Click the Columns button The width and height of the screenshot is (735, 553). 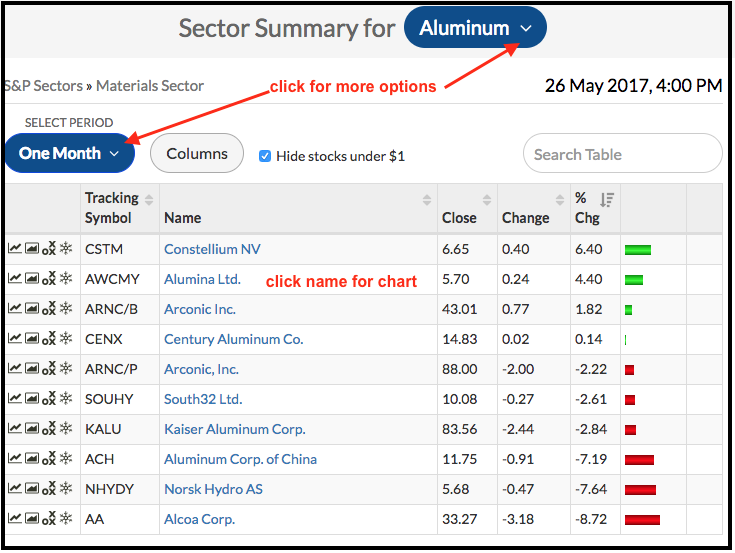(197, 154)
